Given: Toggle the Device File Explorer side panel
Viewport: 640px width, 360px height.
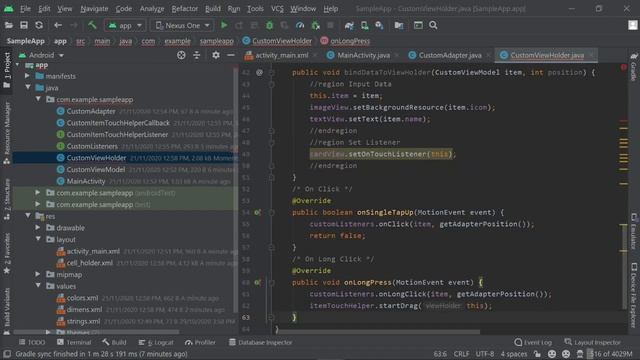Looking at the screenshot, I should 634,295.
